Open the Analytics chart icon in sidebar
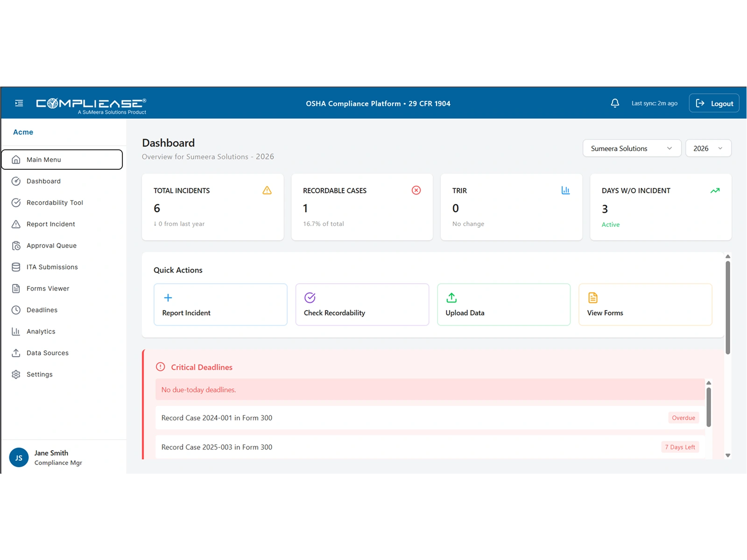This screenshot has width=747, height=560. point(16,331)
